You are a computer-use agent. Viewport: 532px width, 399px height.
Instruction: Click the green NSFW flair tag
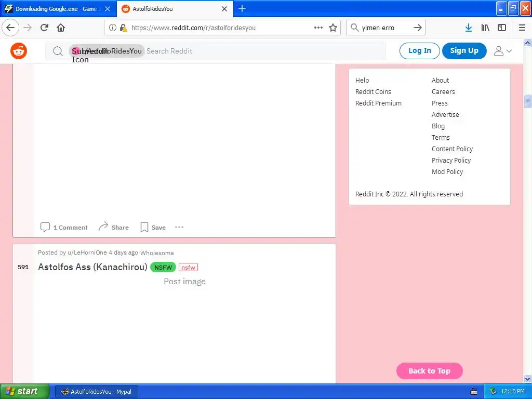click(x=163, y=268)
